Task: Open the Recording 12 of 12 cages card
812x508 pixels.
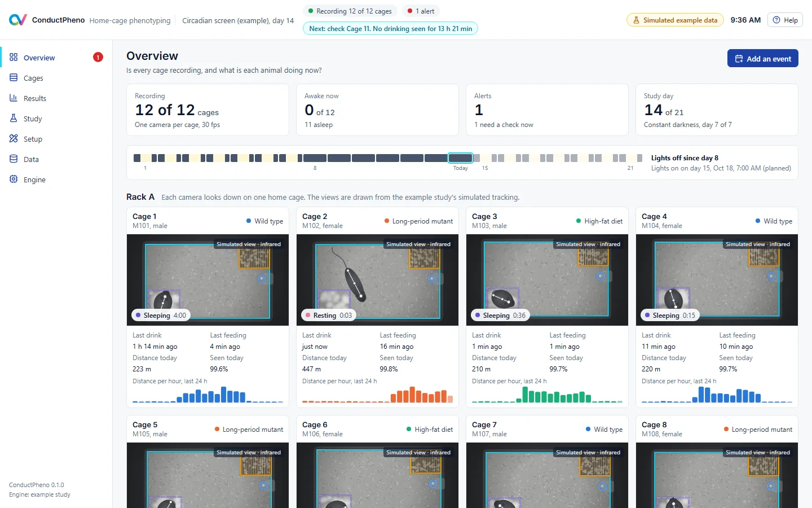Action: point(208,110)
